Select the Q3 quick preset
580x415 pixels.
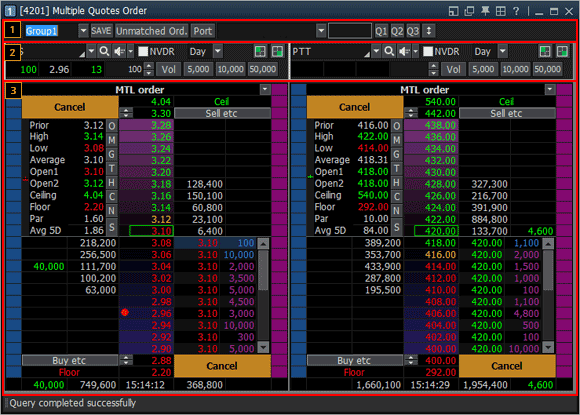click(413, 31)
